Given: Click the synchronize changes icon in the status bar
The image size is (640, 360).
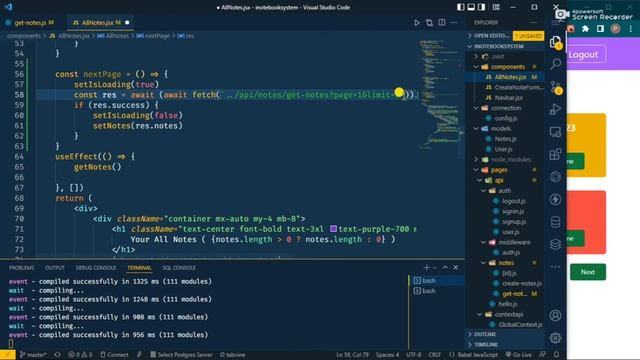Looking at the screenshot, I should (58, 355).
